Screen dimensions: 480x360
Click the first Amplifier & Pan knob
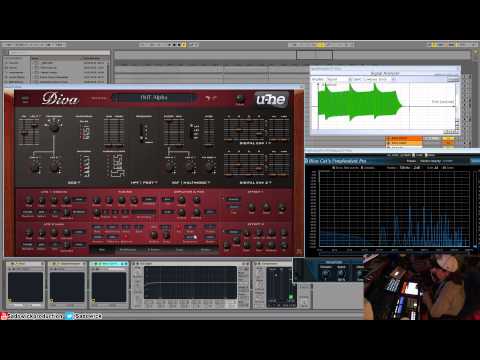pos(182,200)
